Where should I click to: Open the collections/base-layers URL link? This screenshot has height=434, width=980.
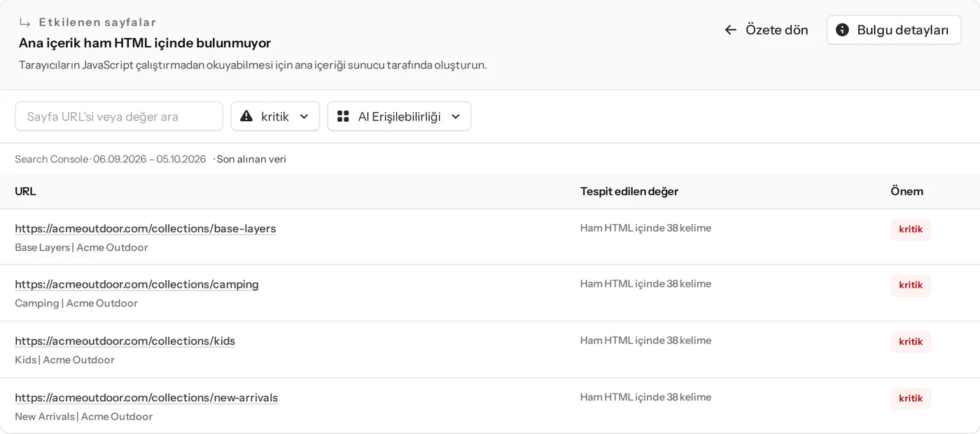pos(146,229)
